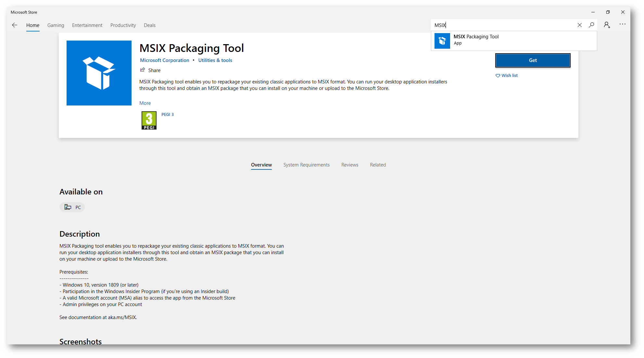Select the Overview section tab
The width and height of the screenshot is (644, 358).
[x=261, y=165]
